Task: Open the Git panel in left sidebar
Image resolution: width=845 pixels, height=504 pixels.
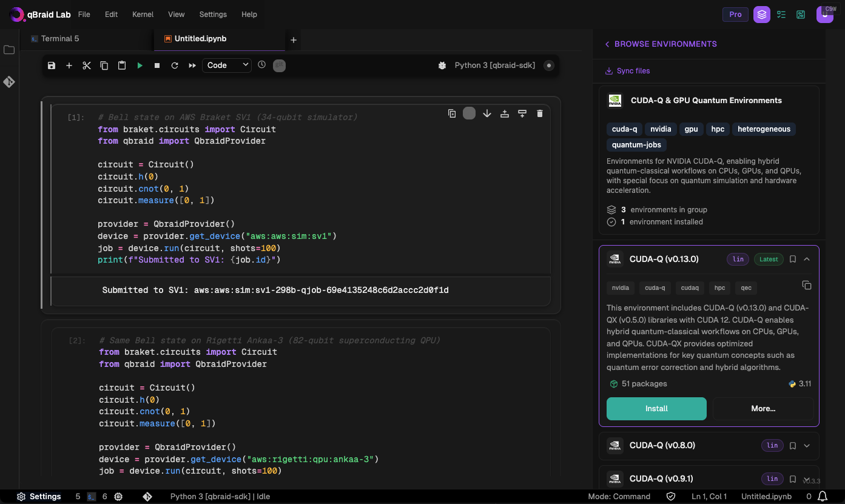Action: [x=9, y=82]
